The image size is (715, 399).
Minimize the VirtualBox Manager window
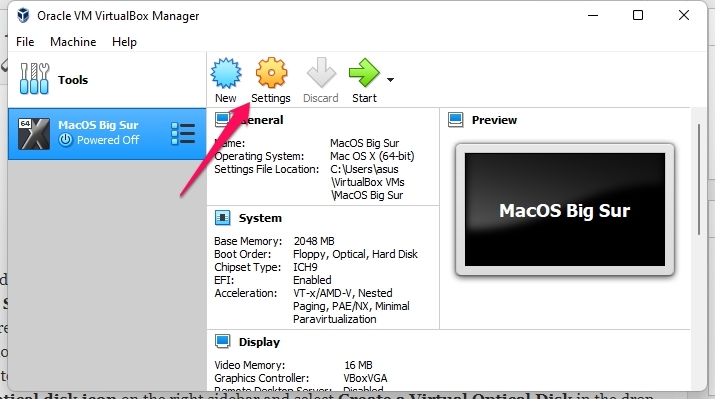tap(593, 15)
